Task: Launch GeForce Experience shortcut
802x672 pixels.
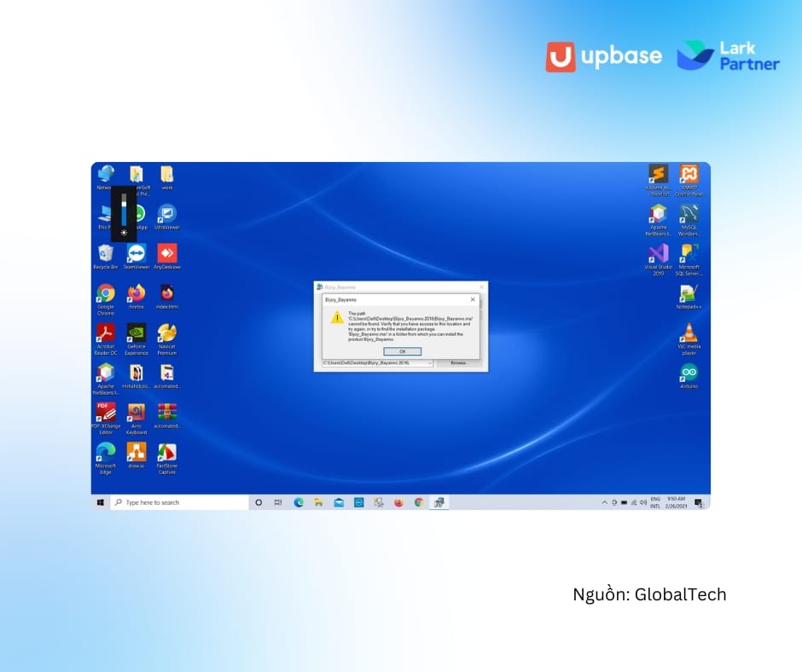Action: point(136,339)
